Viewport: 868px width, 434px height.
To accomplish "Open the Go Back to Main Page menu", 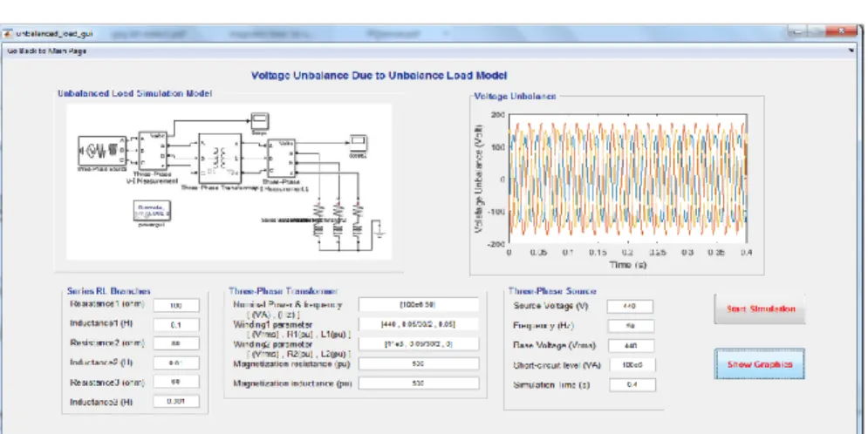I will pos(47,51).
